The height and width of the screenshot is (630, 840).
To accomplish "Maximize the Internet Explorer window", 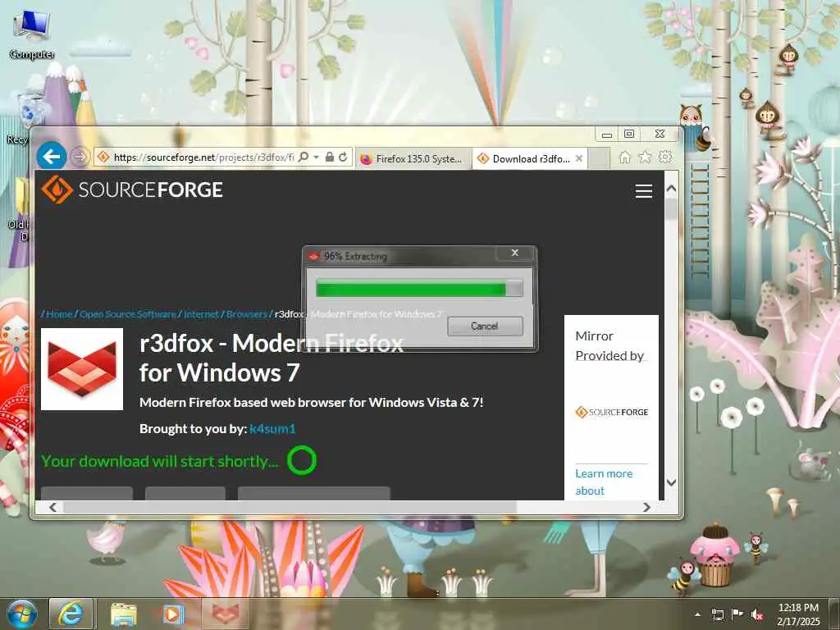I will [629, 134].
